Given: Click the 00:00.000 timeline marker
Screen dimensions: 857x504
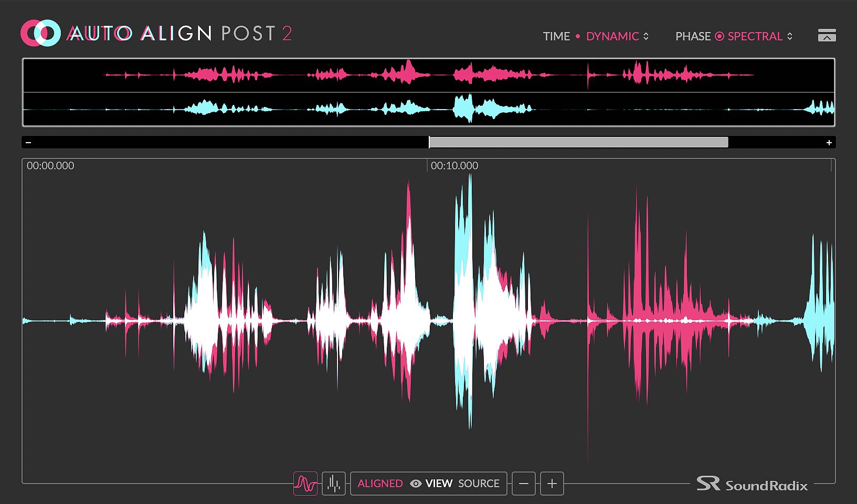Looking at the screenshot, I should point(50,166).
